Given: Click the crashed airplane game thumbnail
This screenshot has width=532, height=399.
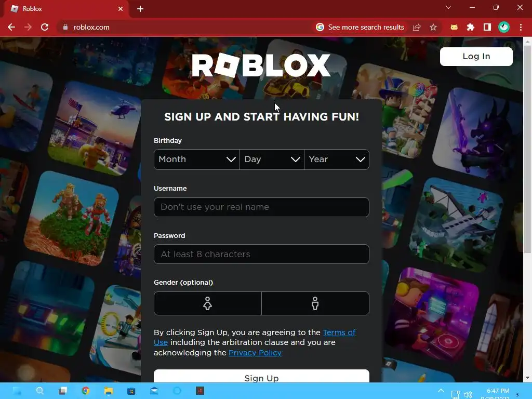Looking at the screenshot, I should [456, 225].
